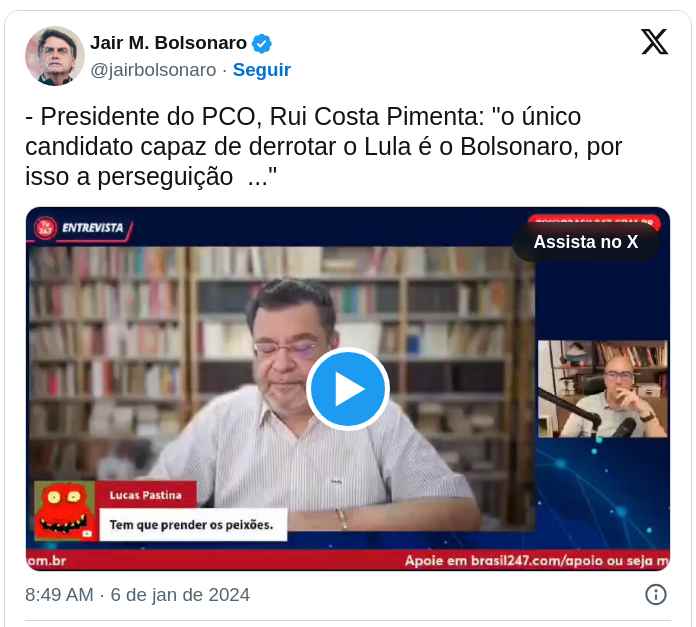Viewport: 696px width, 627px height.
Task: Click the Assista no X button
Action: tap(585, 242)
